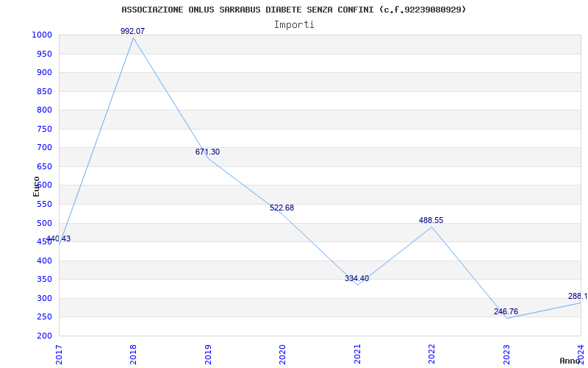588x368 pixels.
Task: Click the 400 y-axis tick label
Action: [x=44, y=261]
